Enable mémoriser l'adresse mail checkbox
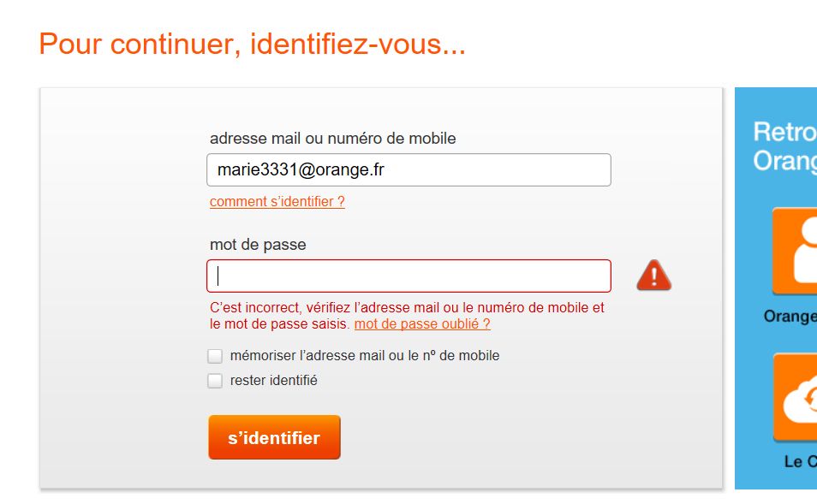The image size is (817, 504). (x=215, y=356)
